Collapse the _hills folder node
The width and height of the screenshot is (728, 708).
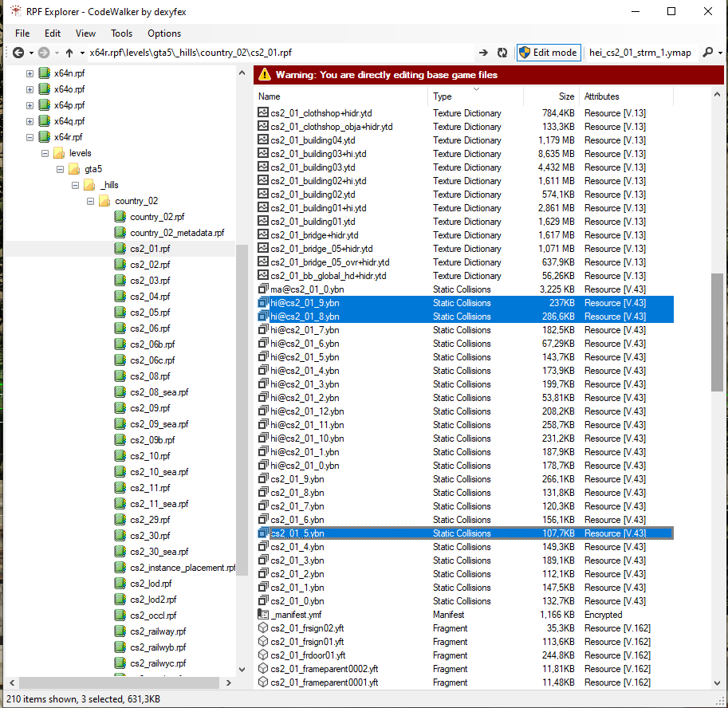point(76,185)
